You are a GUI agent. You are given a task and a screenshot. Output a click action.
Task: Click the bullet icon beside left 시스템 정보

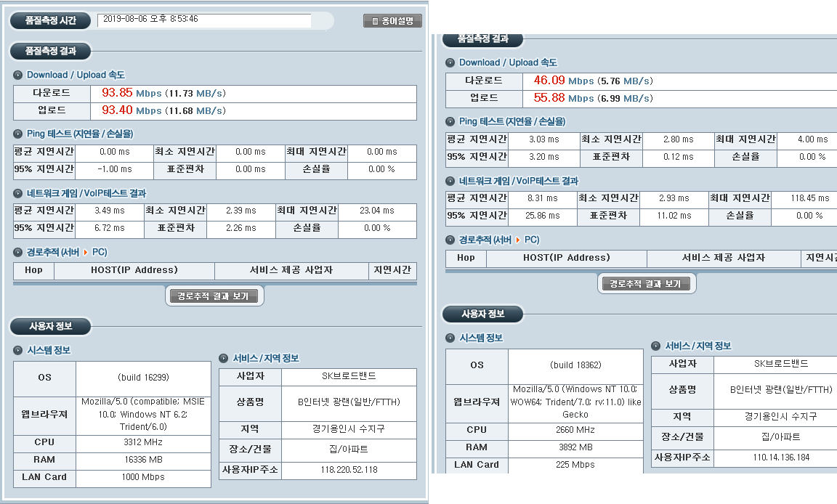pyautogui.click(x=18, y=351)
